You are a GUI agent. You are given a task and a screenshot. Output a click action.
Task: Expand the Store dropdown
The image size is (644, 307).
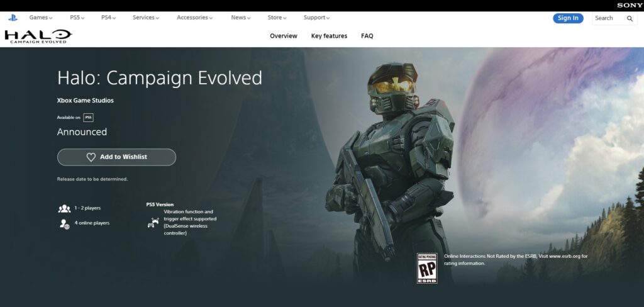point(277,18)
